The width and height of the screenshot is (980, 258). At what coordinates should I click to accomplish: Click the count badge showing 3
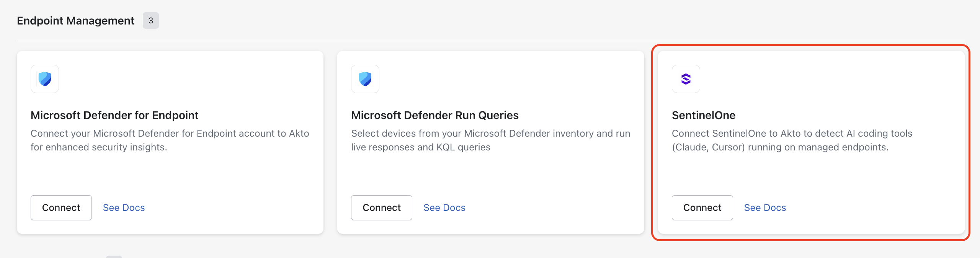[x=151, y=21]
